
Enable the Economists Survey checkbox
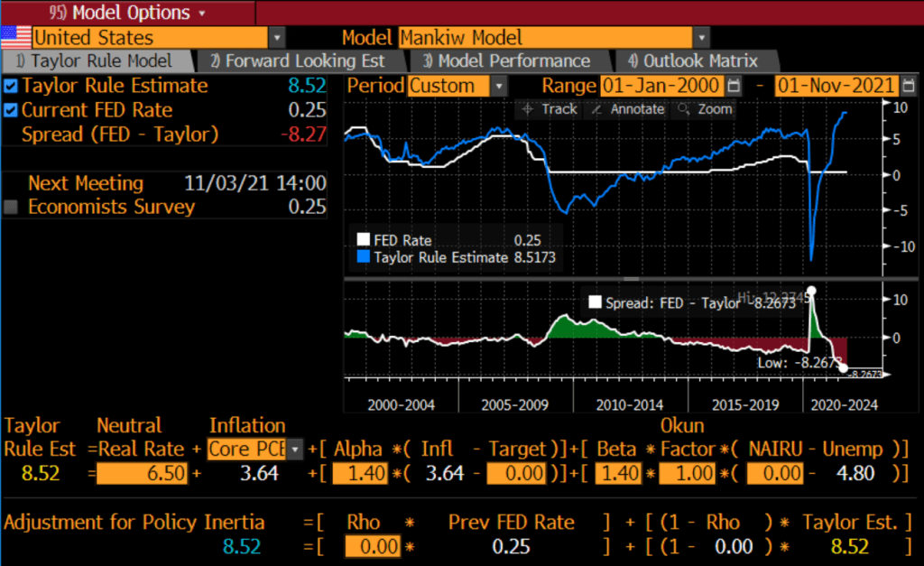click(x=11, y=207)
